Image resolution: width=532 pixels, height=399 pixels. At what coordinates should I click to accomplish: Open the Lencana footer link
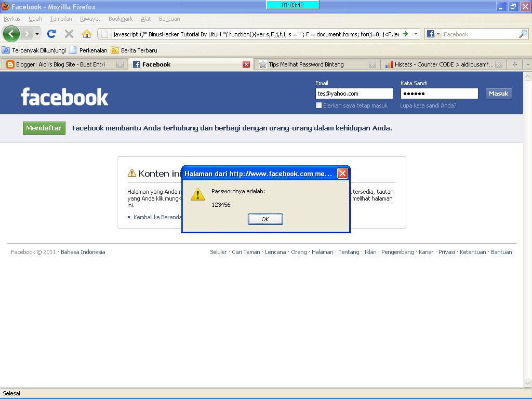click(x=275, y=252)
